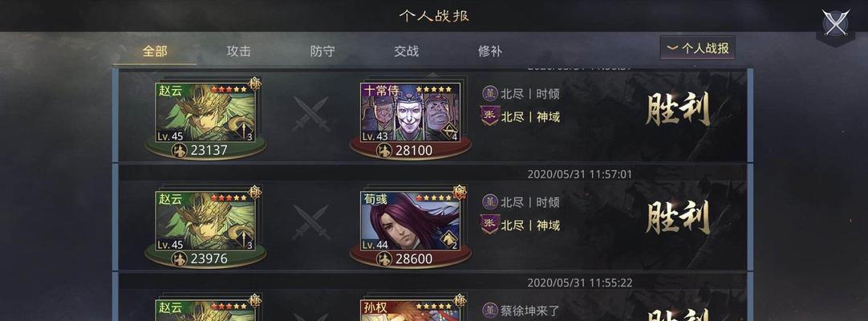This screenshot has width=868, height=321.
Task: Open the 十常侍 hero portrait
Action: tap(410, 112)
